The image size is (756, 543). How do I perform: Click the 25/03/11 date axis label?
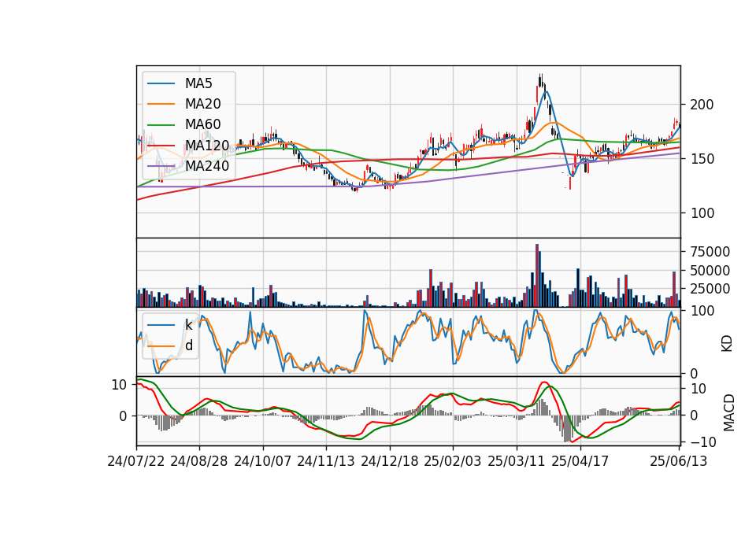[517, 461]
